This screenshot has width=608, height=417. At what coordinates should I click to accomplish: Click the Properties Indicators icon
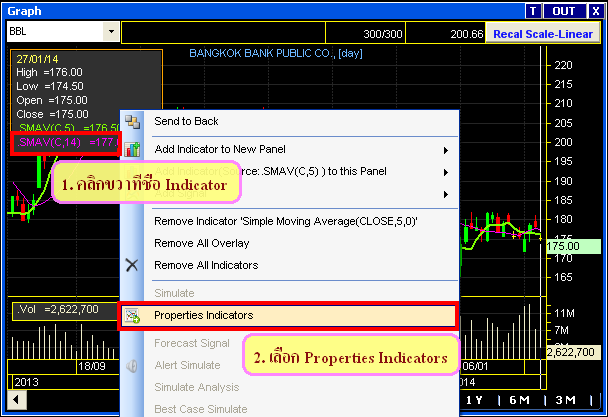pos(132,316)
